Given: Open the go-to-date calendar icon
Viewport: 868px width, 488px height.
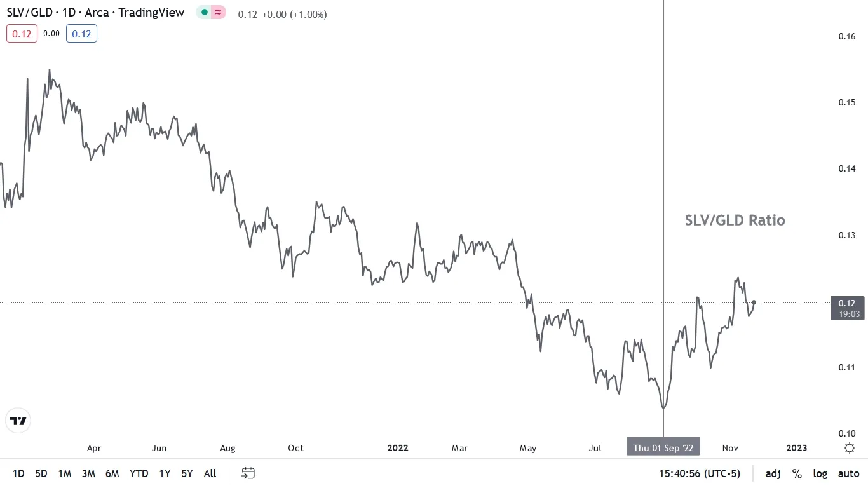Looking at the screenshot, I should tap(248, 473).
